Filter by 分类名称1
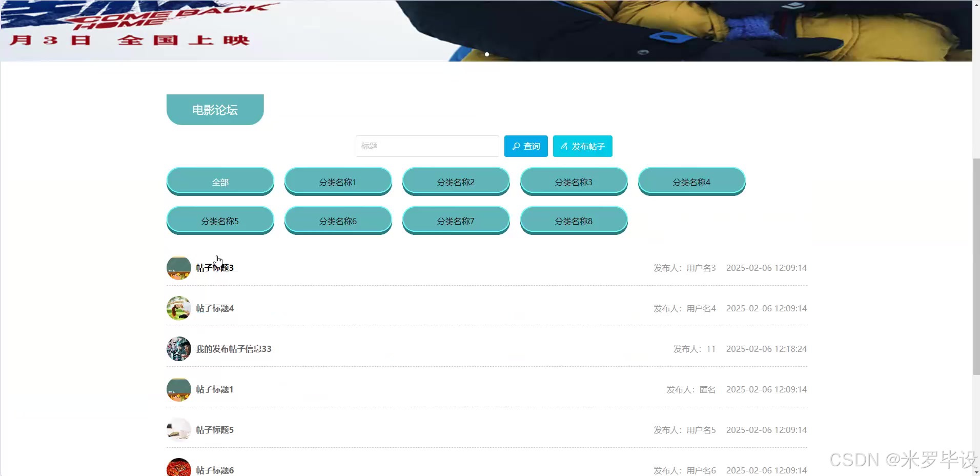Image resolution: width=980 pixels, height=476 pixels. pos(338,182)
